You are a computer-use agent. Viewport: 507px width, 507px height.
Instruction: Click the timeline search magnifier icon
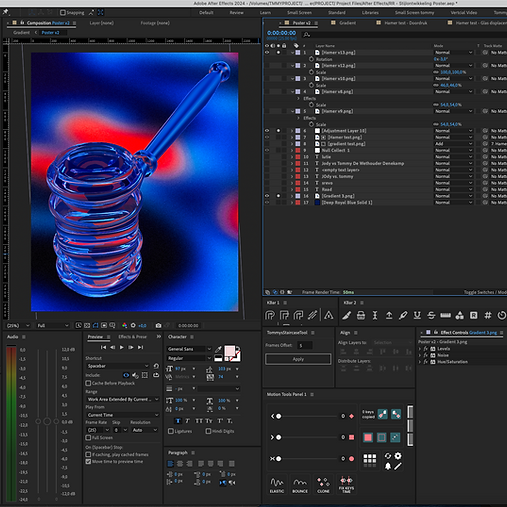click(306, 34)
